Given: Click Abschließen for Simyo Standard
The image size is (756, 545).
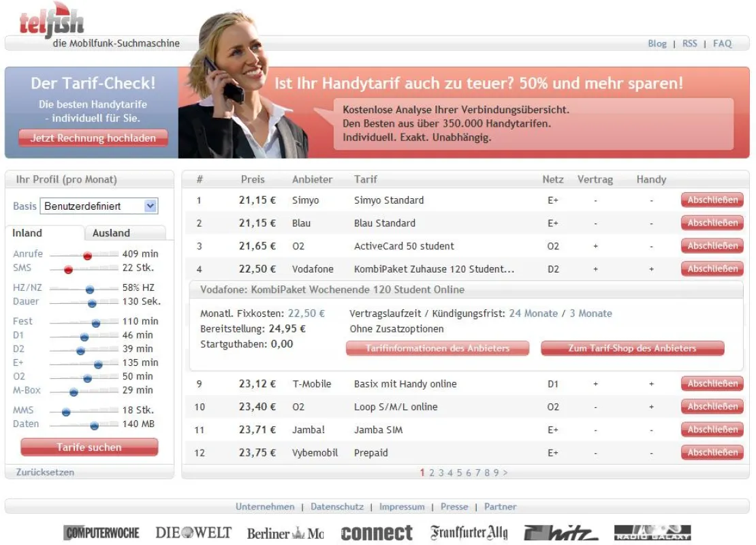Looking at the screenshot, I should [x=712, y=200].
